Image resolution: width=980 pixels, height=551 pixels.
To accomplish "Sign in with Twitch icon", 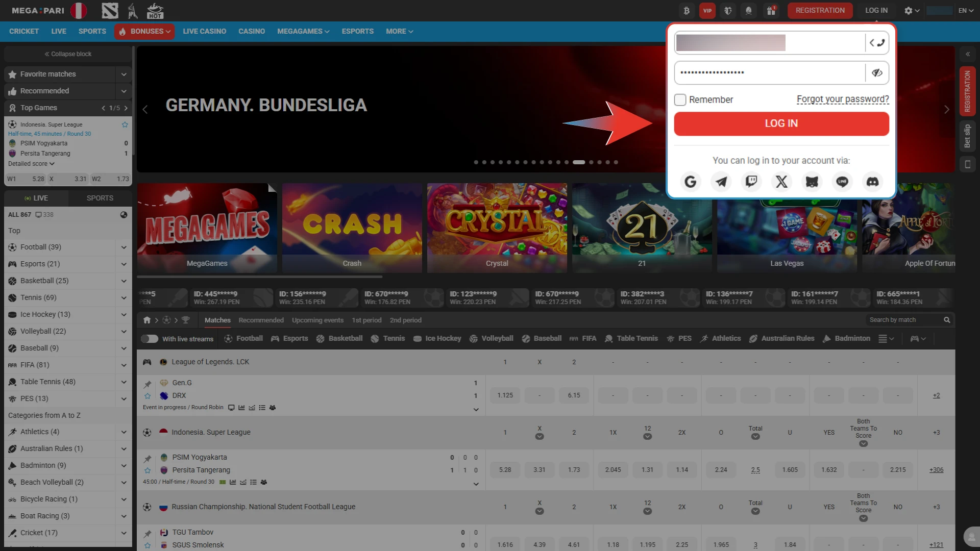I will coord(751,182).
